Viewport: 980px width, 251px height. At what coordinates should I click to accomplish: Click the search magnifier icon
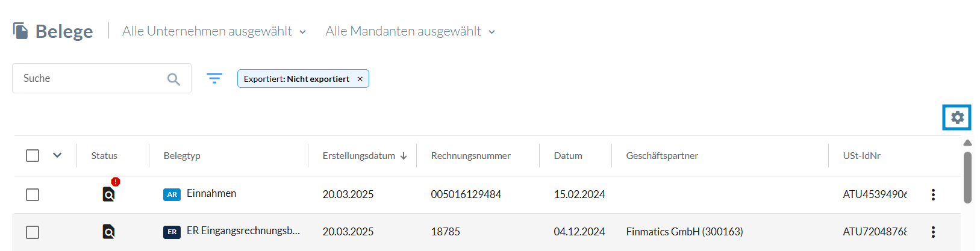coord(173,79)
